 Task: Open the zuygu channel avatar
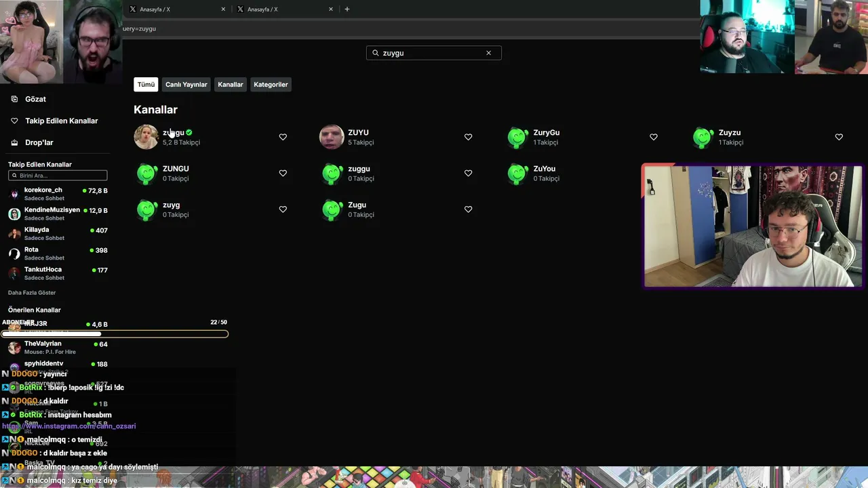point(146,137)
